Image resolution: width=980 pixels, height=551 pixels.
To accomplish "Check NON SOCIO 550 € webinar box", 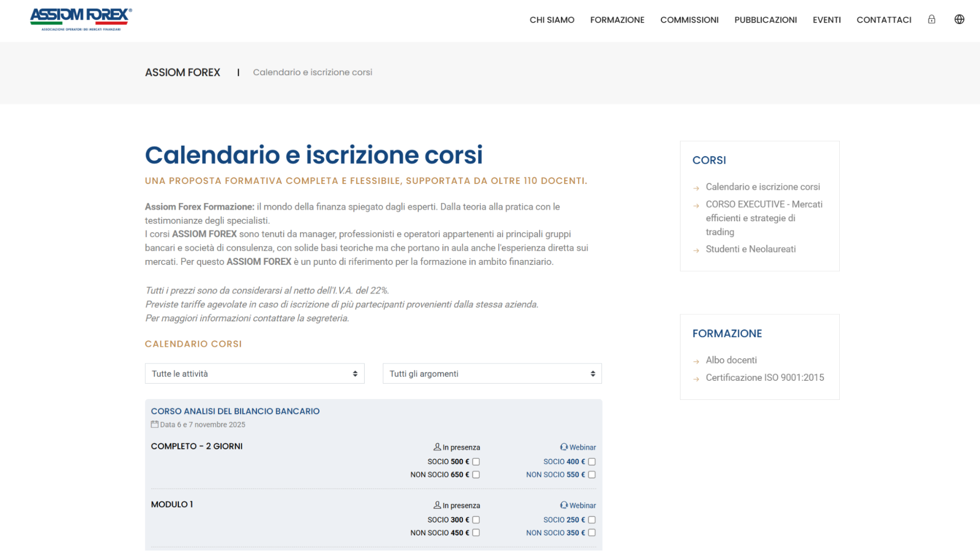I will [592, 474].
